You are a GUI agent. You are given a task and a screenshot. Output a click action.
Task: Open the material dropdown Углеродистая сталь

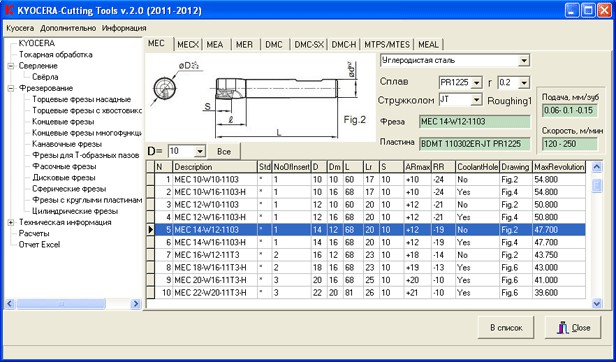click(524, 61)
